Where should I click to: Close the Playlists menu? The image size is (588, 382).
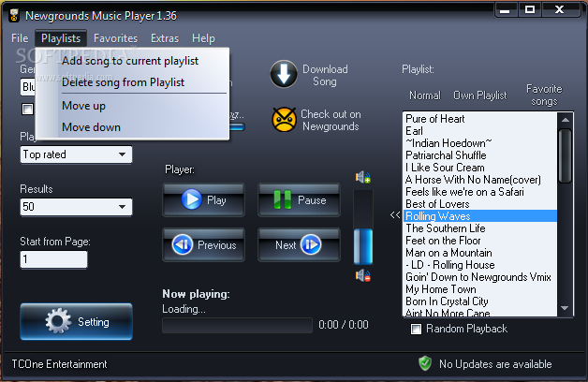pos(61,38)
